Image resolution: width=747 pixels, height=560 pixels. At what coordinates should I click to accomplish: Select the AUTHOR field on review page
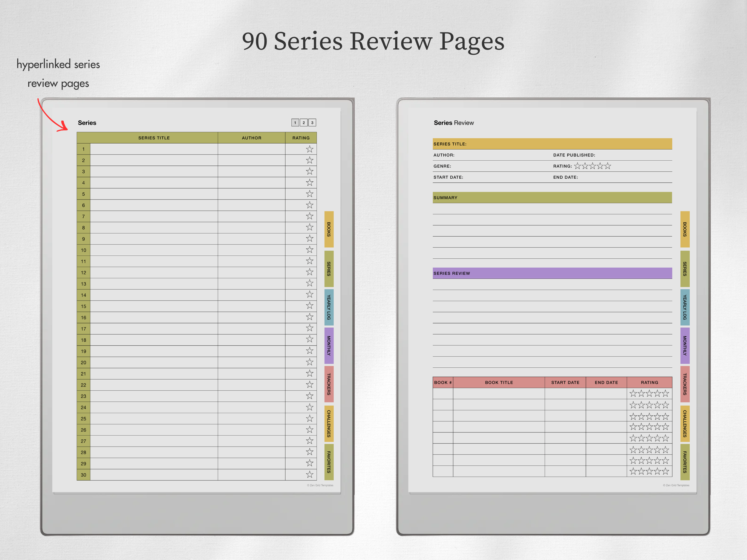coord(492,155)
